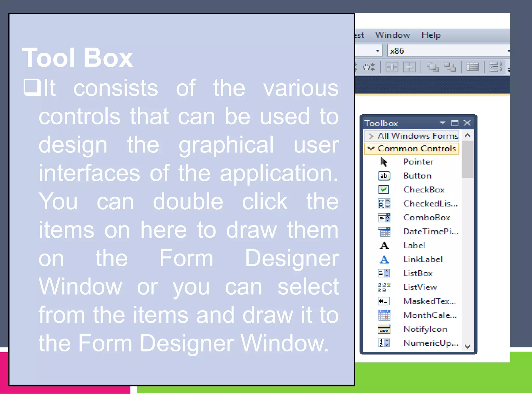Click the Toolbox scroll down arrow
Image resolution: width=532 pixels, height=399 pixels.
(468, 346)
